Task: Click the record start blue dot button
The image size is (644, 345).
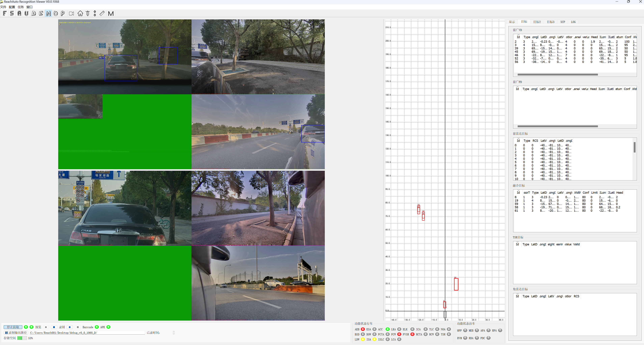Action: pyautogui.click(x=70, y=327)
